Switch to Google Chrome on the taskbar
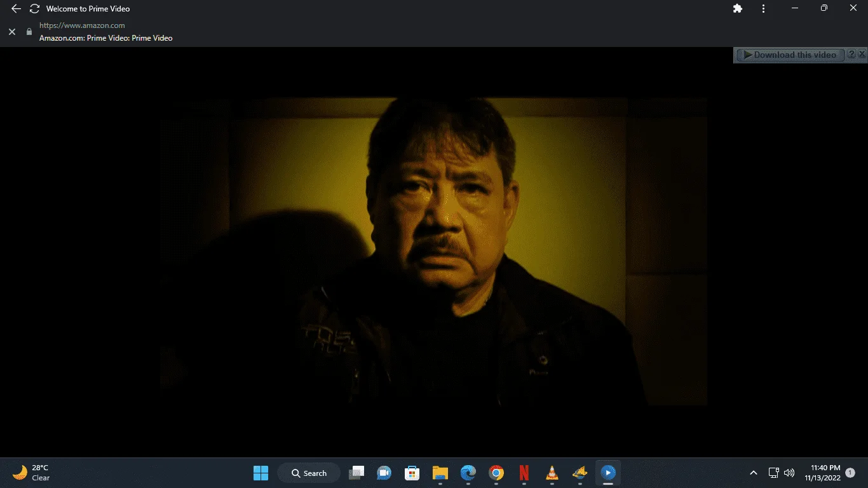This screenshot has height=488, width=868. (x=496, y=473)
